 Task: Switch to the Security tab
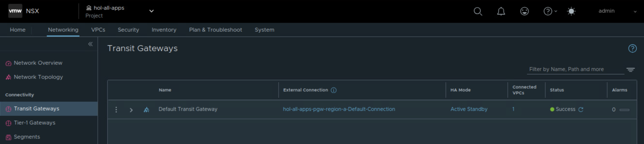[x=128, y=30]
